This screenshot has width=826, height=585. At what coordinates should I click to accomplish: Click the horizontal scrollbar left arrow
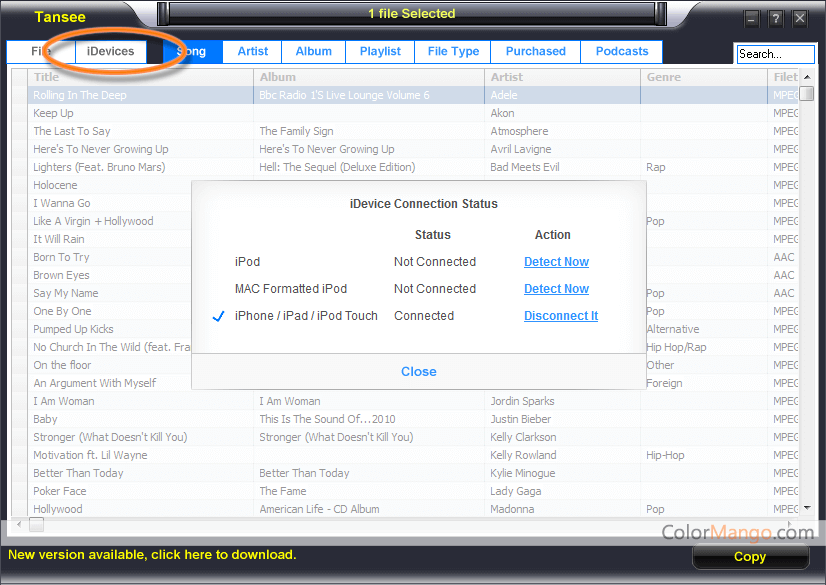[17, 524]
